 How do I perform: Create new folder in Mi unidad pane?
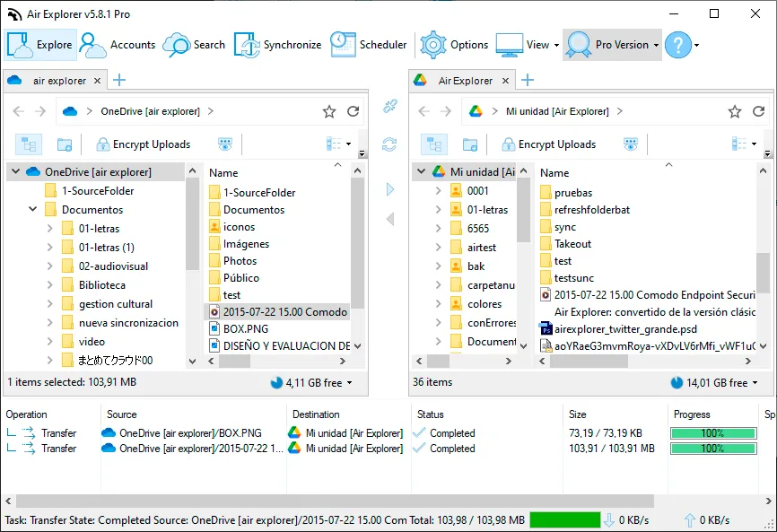point(470,144)
